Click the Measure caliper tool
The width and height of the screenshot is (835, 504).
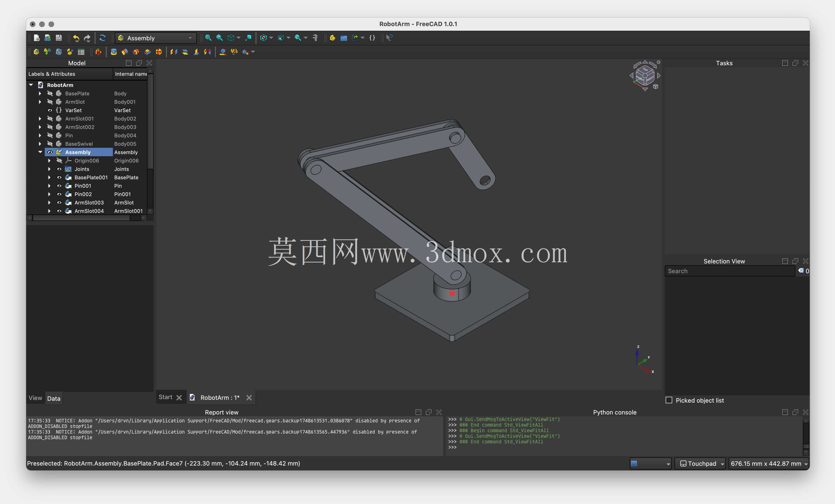(x=315, y=38)
